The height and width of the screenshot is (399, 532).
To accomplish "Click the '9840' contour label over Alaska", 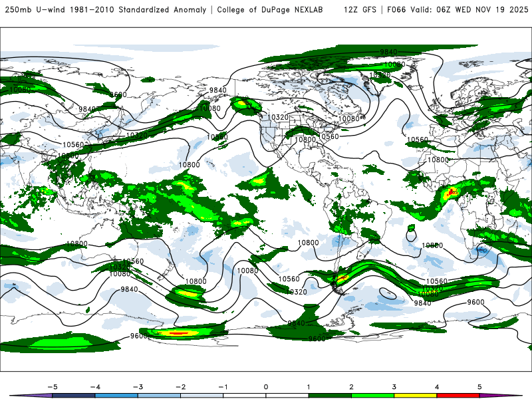I will [x=217, y=90].
